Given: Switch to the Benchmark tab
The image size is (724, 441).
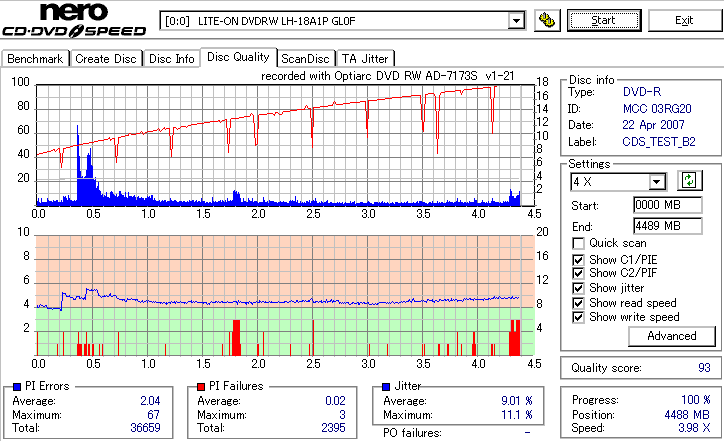Looking at the screenshot, I should 35,59.
